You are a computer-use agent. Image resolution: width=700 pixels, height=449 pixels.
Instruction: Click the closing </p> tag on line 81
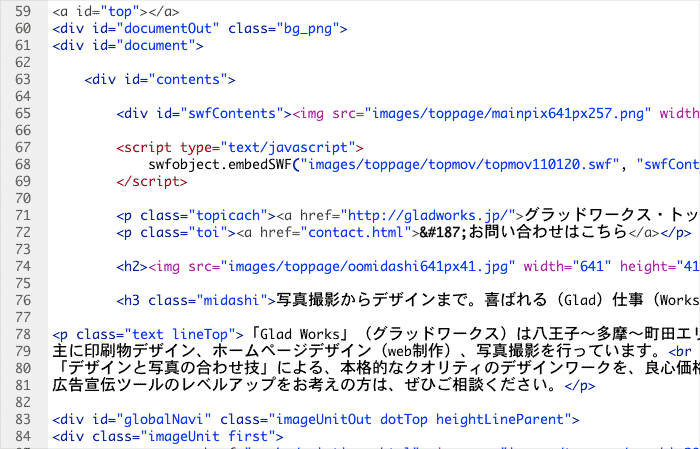click(x=579, y=386)
